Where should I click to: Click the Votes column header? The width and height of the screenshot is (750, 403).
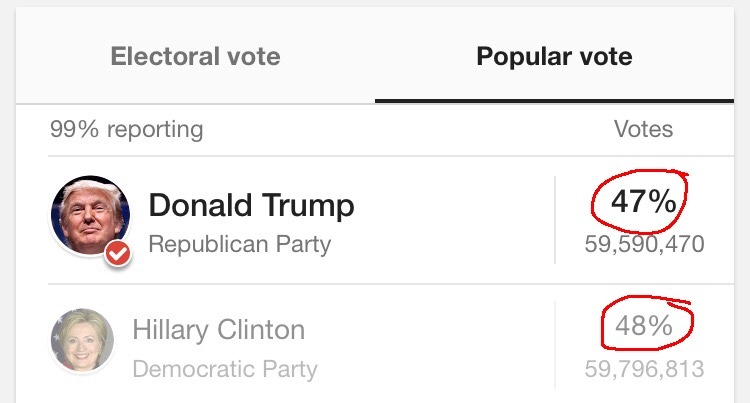[x=643, y=129]
